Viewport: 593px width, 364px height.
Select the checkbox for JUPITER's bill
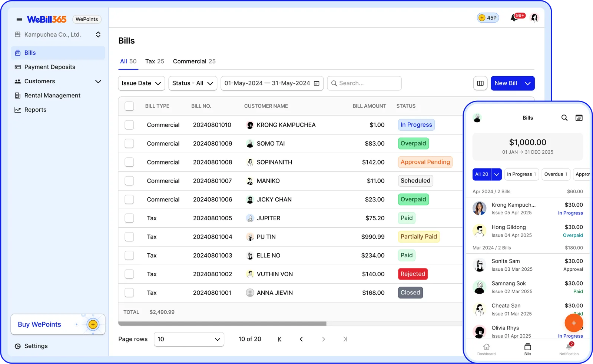point(129,218)
